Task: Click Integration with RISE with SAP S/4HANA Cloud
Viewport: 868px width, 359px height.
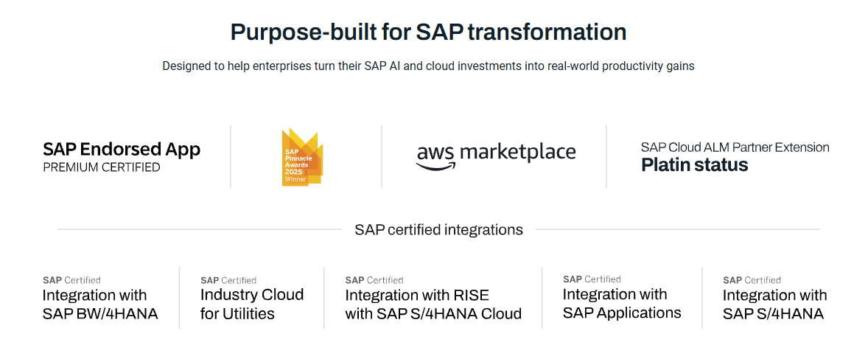Action: tap(433, 304)
